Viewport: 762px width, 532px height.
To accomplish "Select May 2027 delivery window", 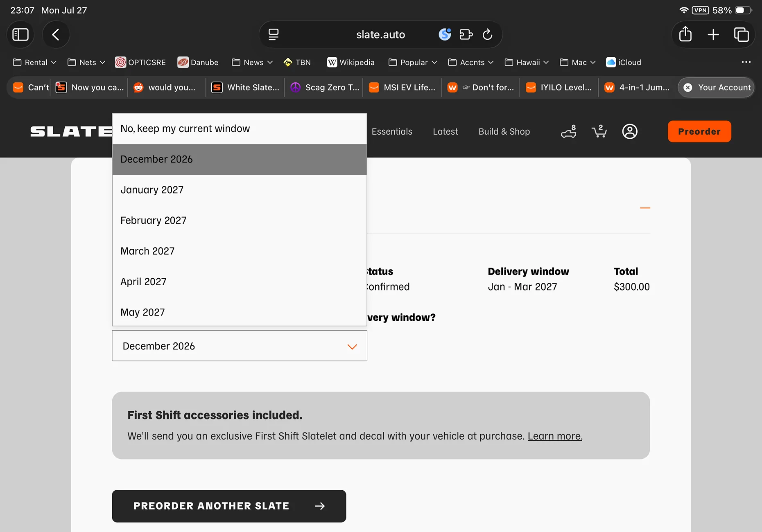I will coord(240,312).
